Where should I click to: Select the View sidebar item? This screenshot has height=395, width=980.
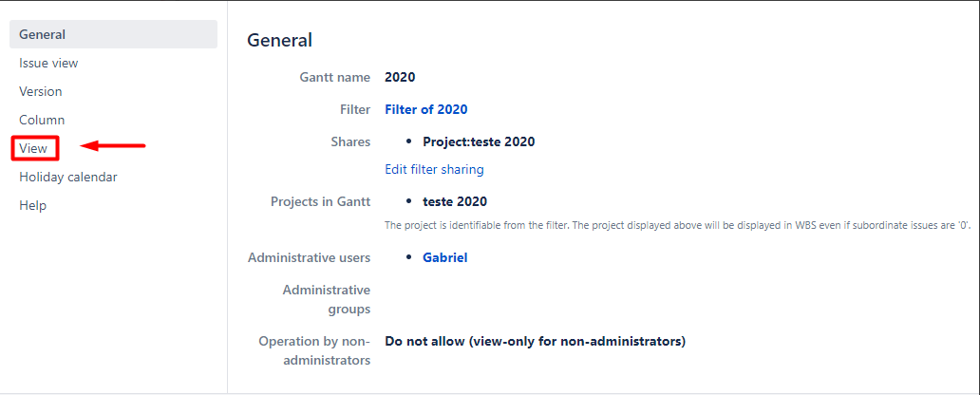click(x=33, y=148)
